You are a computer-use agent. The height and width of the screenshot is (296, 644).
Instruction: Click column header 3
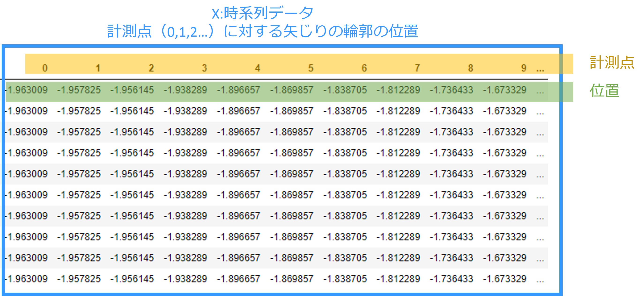[x=205, y=68]
